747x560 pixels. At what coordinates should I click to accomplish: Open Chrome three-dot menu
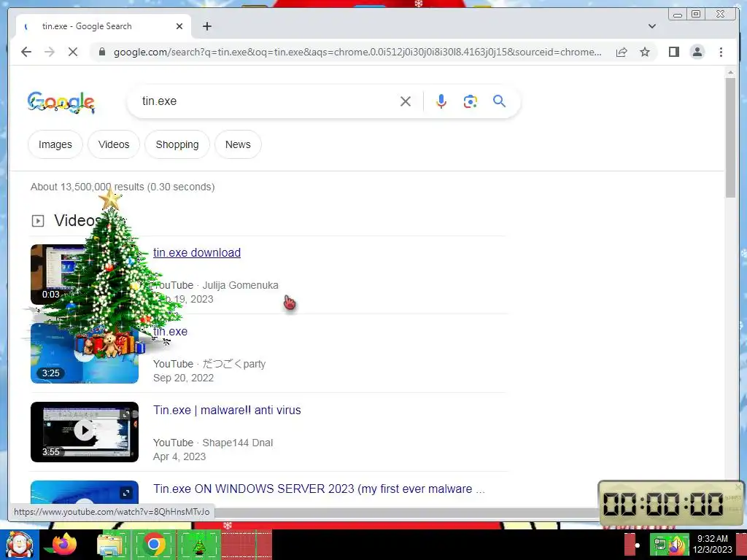[x=721, y=52]
